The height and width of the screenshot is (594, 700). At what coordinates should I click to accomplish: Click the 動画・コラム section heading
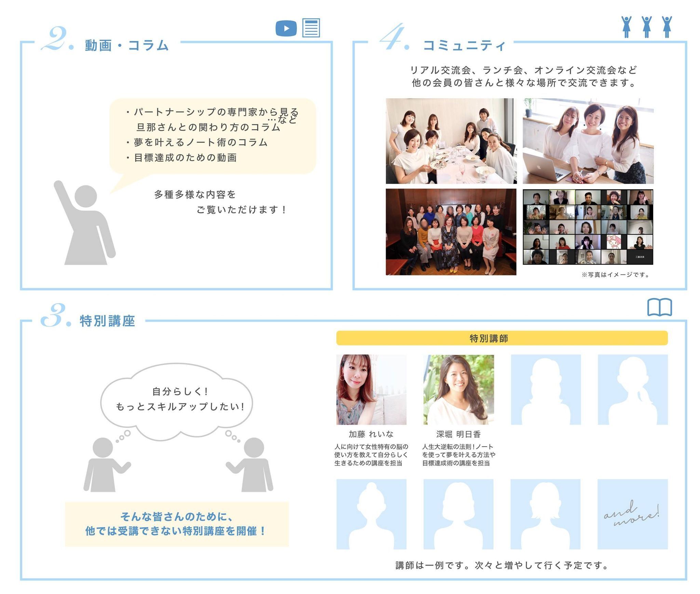(x=127, y=45)
